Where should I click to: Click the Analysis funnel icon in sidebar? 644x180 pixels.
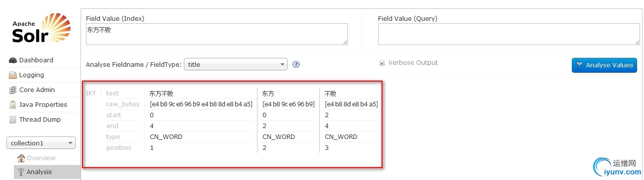click(x=21, y=172)
